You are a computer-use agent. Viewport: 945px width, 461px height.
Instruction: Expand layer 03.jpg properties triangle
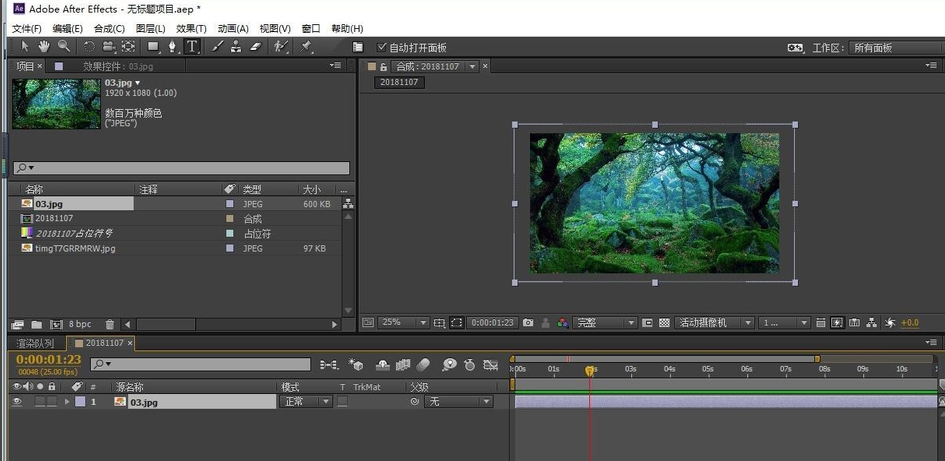click(67, 401)
